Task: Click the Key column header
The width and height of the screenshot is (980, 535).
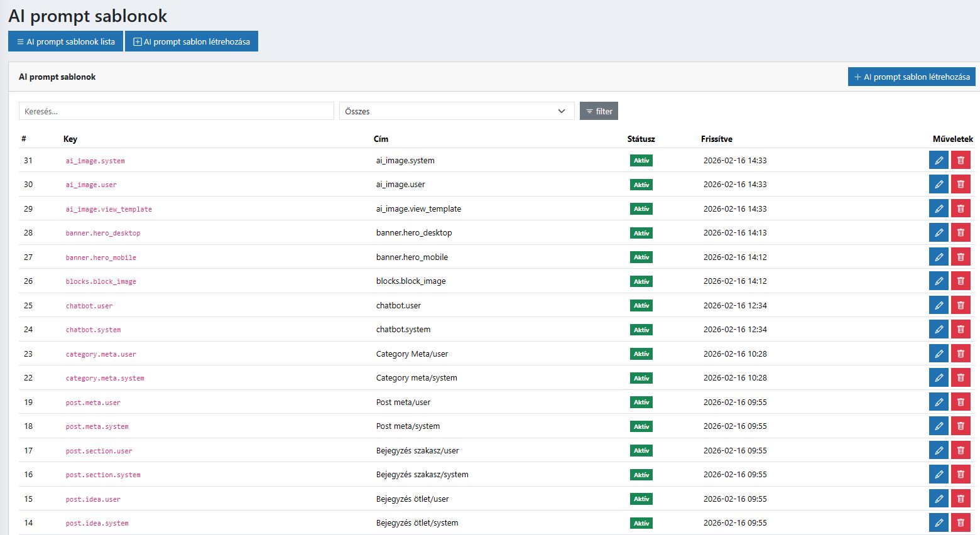Action: (x=70, y=139)
